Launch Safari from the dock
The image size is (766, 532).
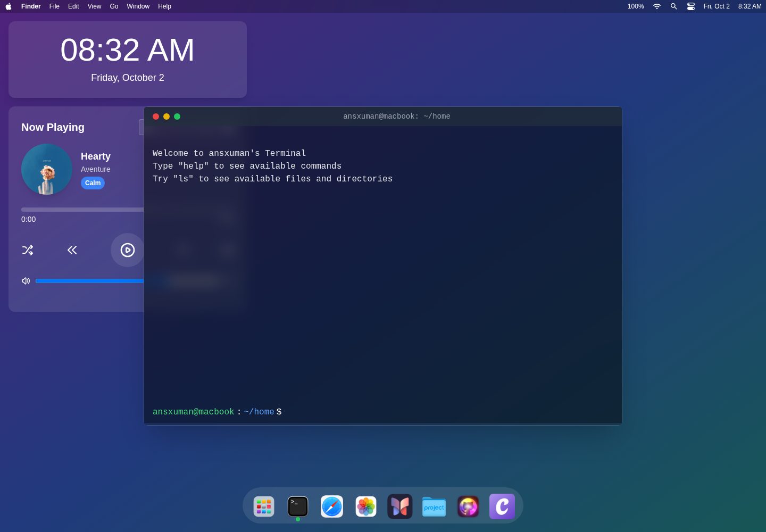(332, 506)
